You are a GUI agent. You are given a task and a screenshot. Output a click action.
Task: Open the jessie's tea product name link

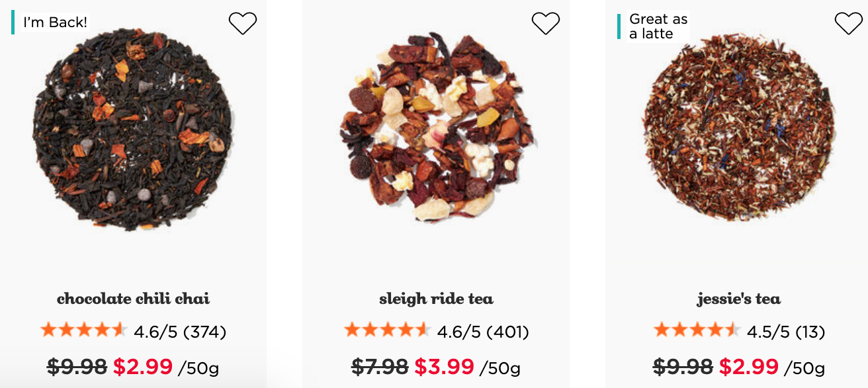739,299
